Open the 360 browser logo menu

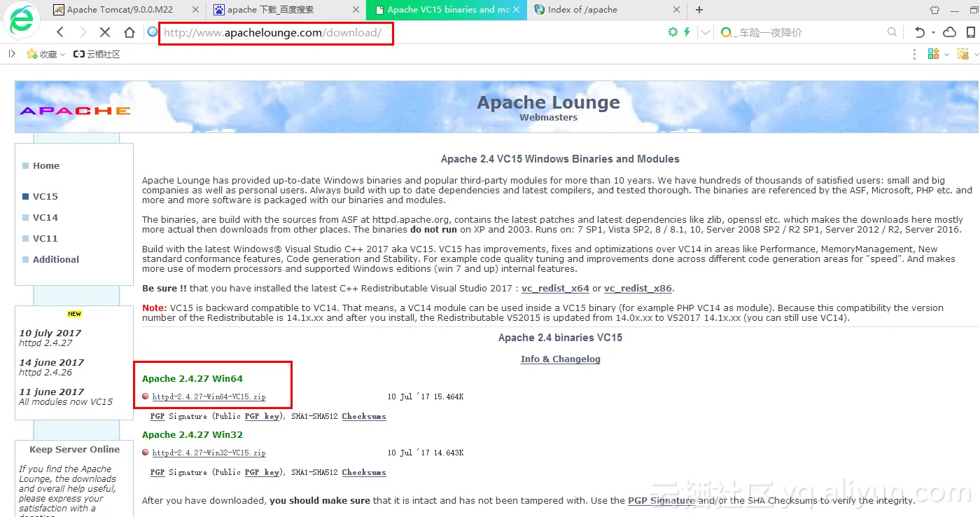[21, 20]
